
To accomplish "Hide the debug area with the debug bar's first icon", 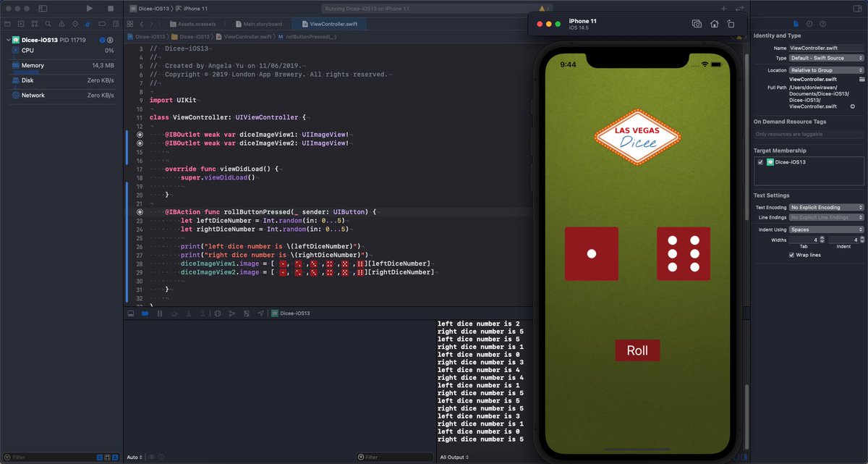I will click(x=131, y=313).
